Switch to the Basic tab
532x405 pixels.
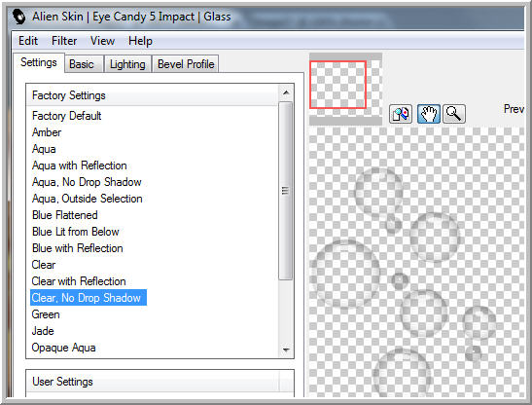coord(82,64)
